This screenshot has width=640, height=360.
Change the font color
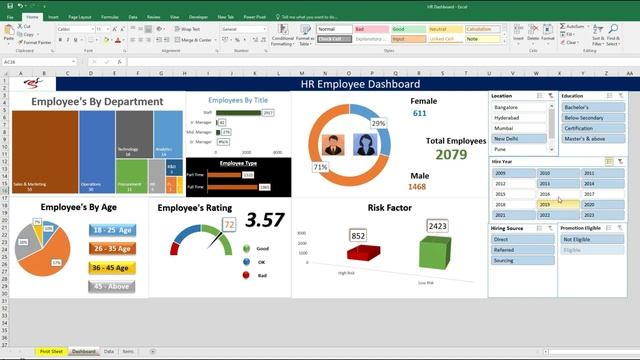click(x=118, y=40)
